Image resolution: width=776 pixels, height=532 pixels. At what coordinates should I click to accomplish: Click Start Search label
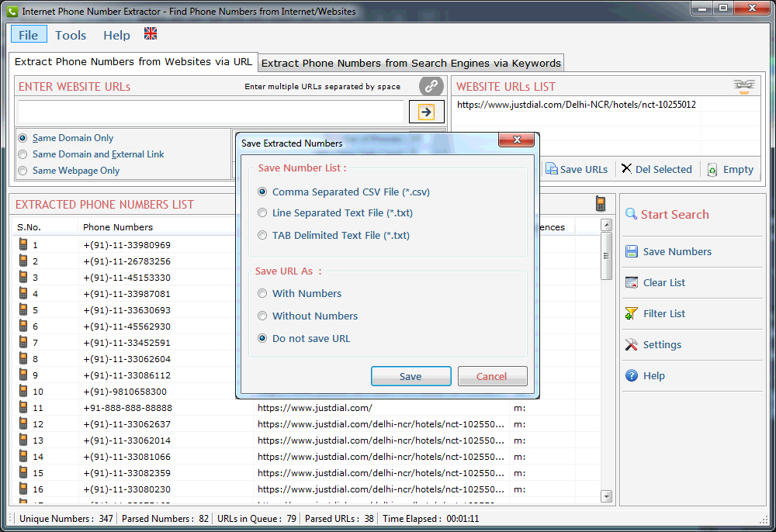pyautogui.click(x=674, y=215)
